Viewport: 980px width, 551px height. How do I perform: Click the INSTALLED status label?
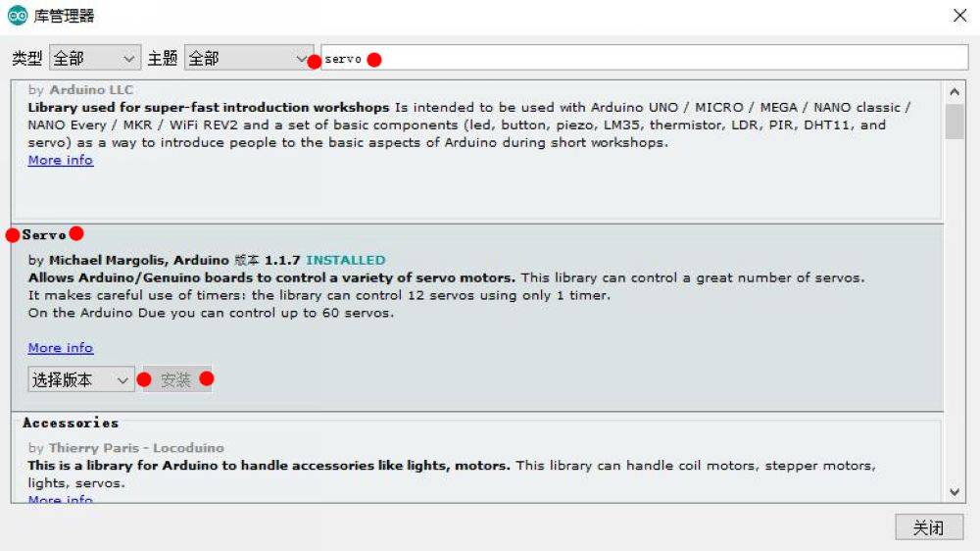[x=346, y=260]
